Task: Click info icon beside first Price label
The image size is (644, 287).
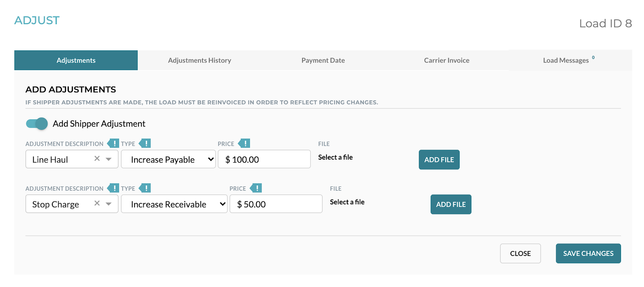Action: (244, 143)
